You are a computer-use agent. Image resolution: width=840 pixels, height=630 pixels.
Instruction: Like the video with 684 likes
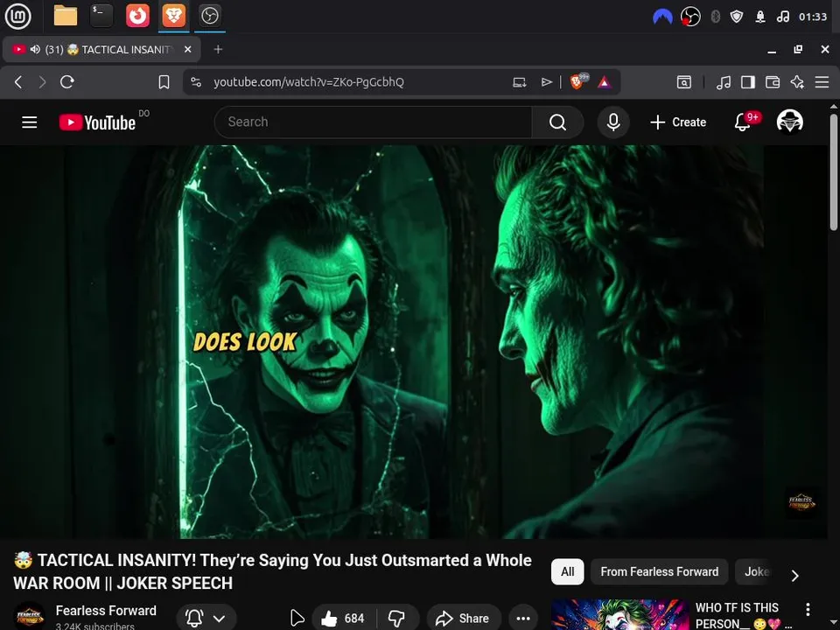pos(344,619)
